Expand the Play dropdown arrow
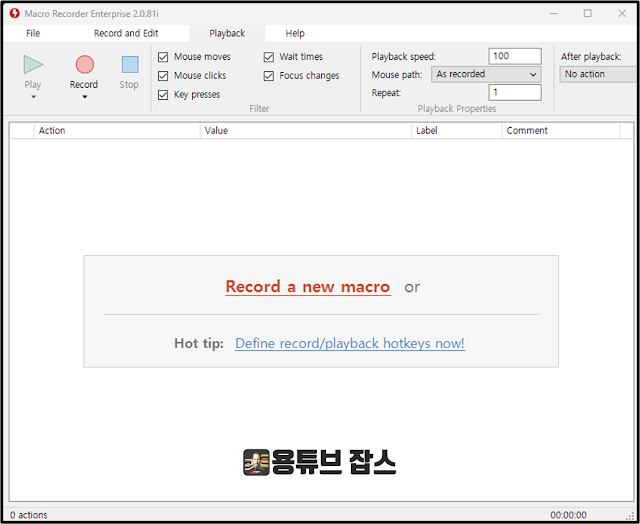Viewport: 640px width, 524px height. [33, 97]
